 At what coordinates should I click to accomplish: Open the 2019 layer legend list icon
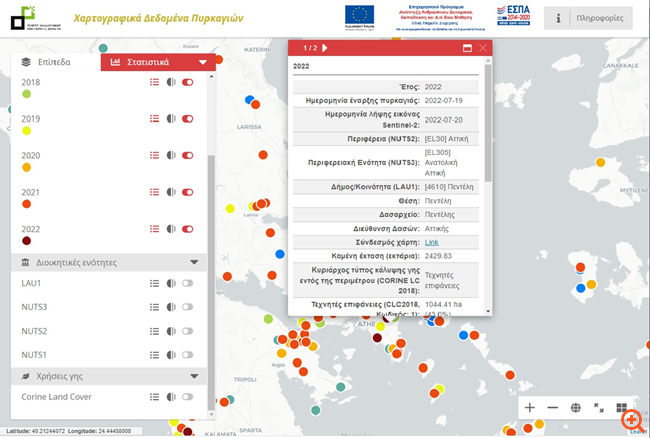tap(154, 119)
